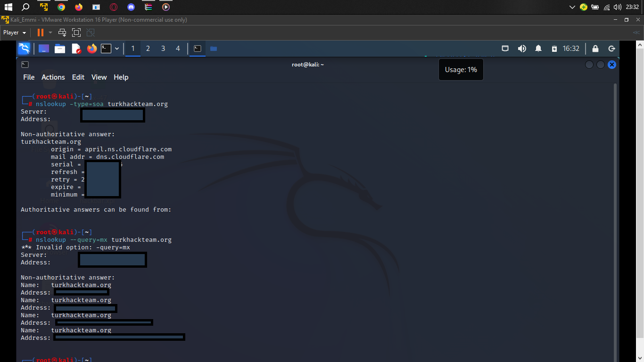The width and height of the screenshot is (644, 362).
Task: Select the terminal window button in the Kali panel
Action: (x=198, y=49)
